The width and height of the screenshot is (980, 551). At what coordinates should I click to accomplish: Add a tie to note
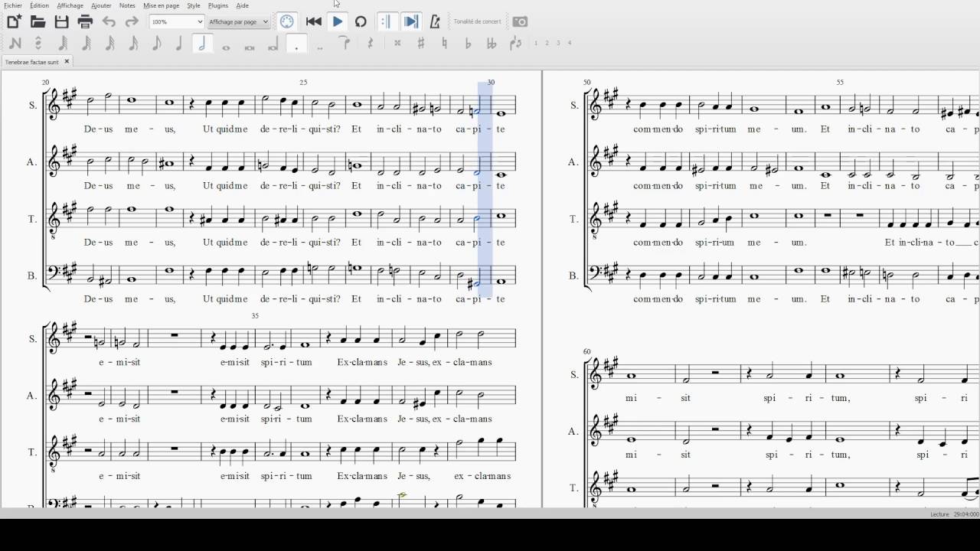(x=346, y=44)
